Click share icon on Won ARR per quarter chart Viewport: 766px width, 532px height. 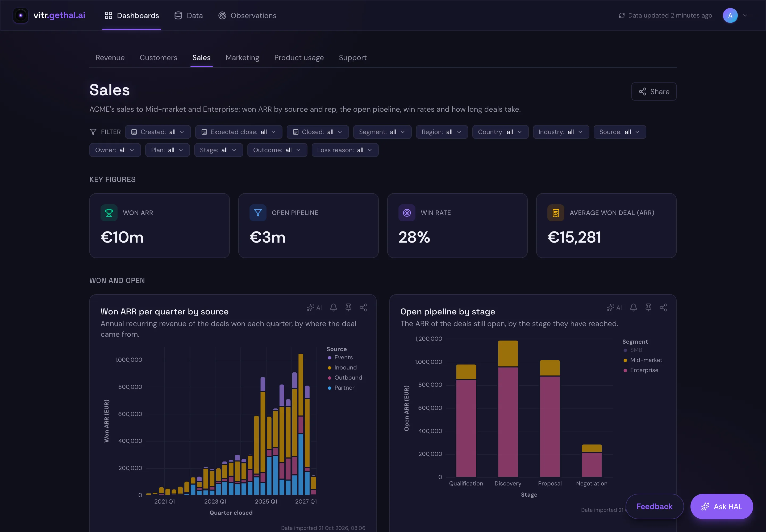363,307
